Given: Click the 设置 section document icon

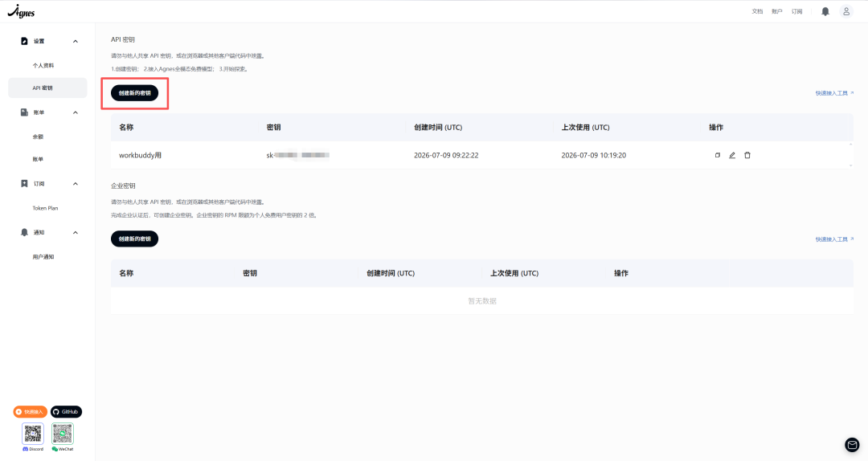Looking at the screenshot, I should [x=24, y=41].
